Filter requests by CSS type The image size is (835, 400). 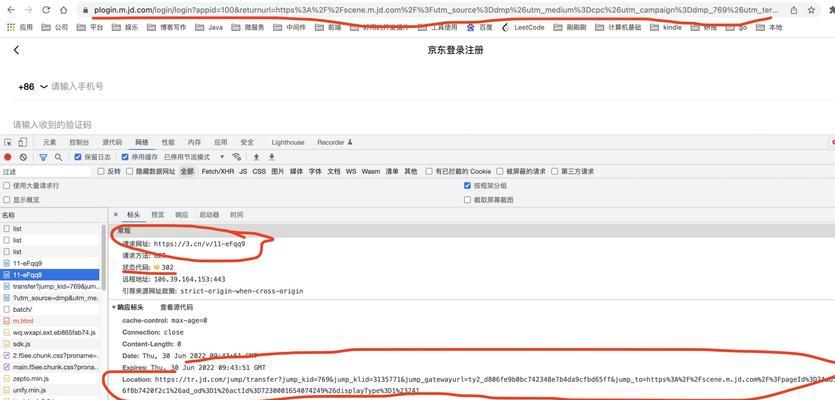tap(259, 172)
